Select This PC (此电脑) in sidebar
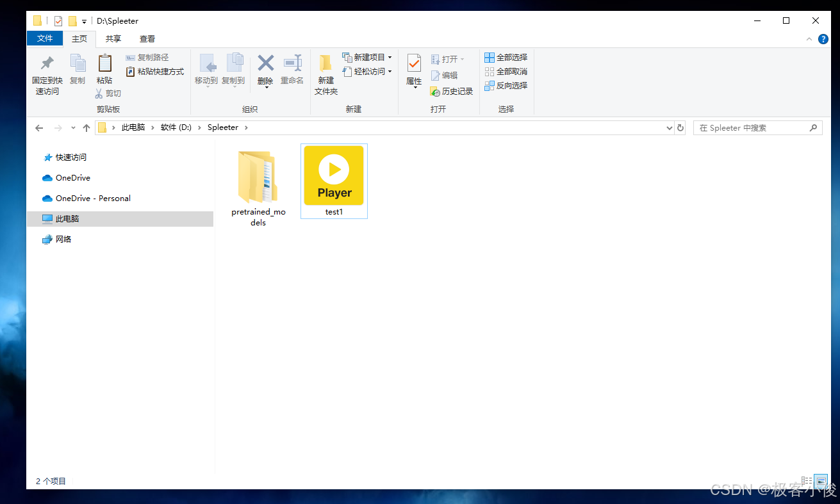 (x=120, y=219)
